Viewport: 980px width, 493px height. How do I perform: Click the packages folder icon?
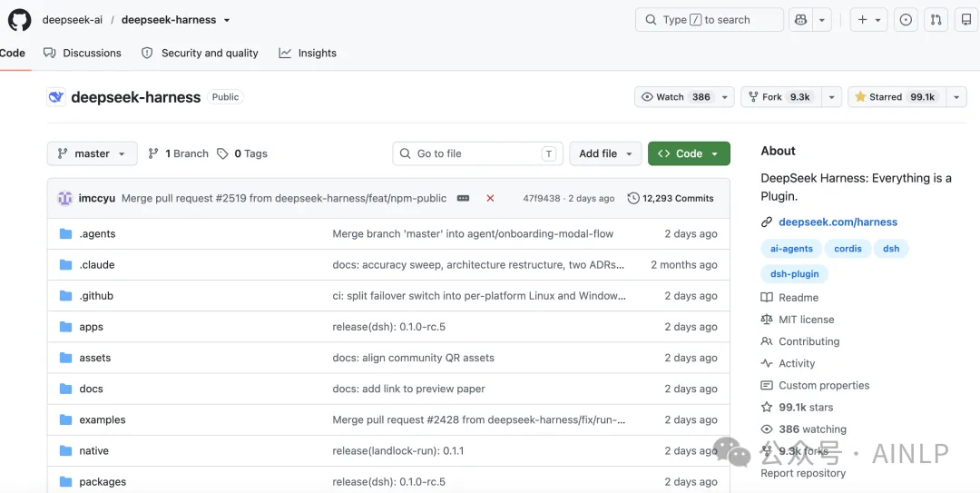pyautogui.click(x=65, y=482)
